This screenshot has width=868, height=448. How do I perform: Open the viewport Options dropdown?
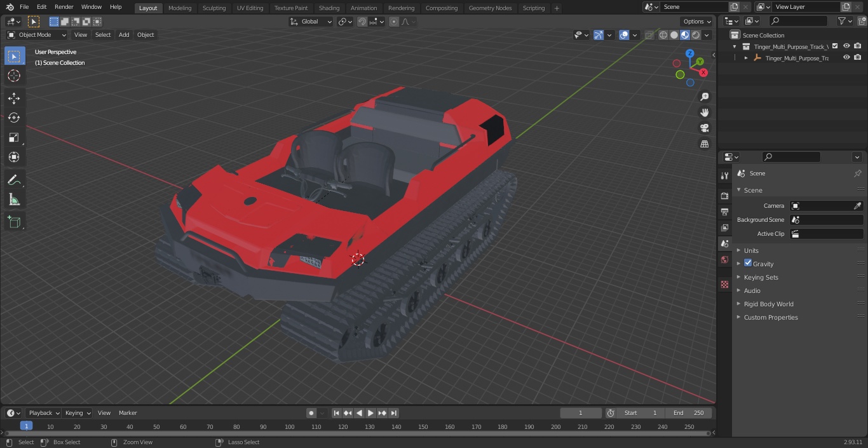pos(697,22)
